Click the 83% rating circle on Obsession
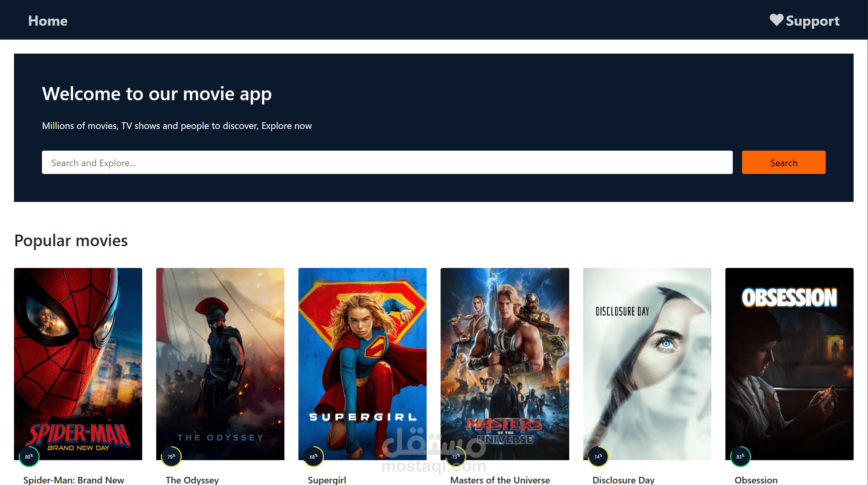The width and height of the screenshot is (868, 485). coord(740,457)
